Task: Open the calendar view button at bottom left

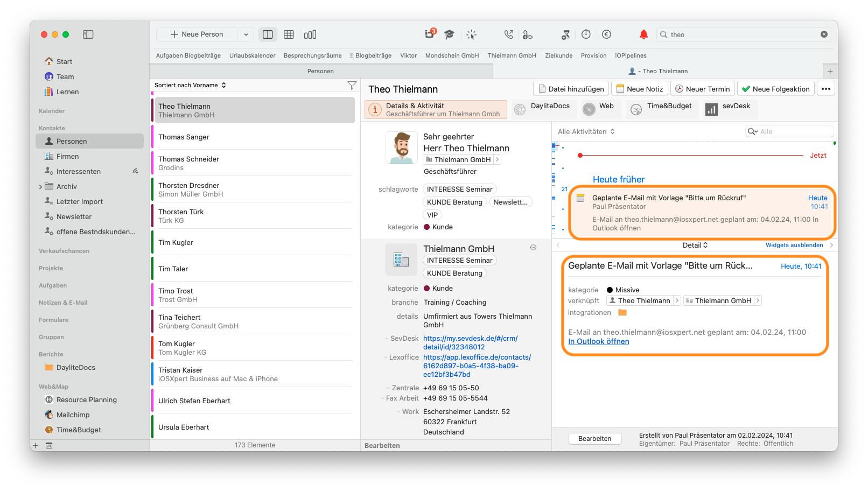Action: (x=49, y=445)
